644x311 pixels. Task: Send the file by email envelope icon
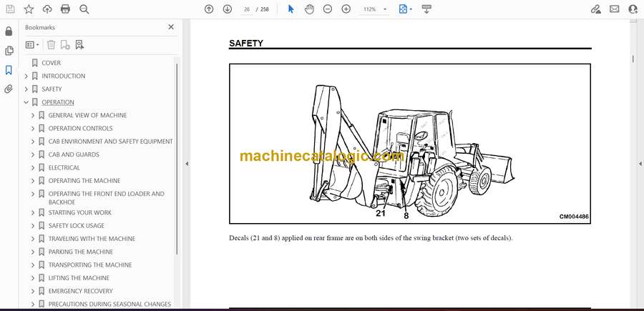(614, 9)
